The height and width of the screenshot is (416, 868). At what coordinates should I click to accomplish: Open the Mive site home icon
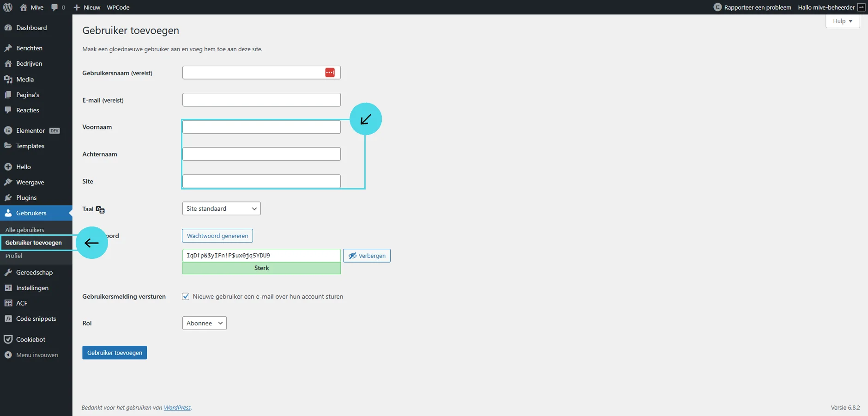point(24,7)
